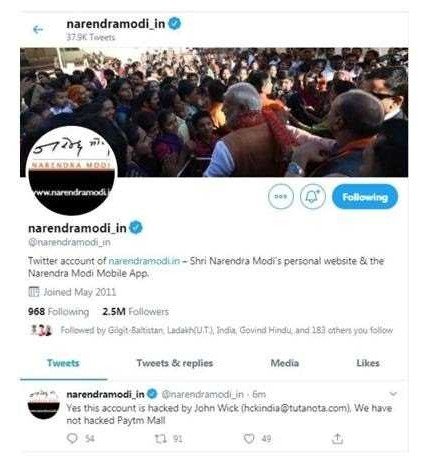Like the tweet with the heart icon
Screen dimensions: 424x464
coord(249,438)
